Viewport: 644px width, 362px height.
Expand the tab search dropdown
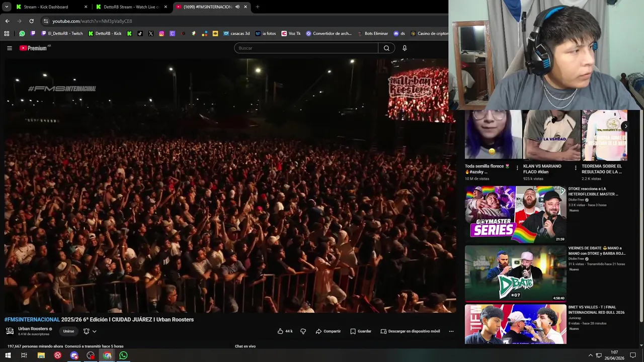(x=7, y=7)
